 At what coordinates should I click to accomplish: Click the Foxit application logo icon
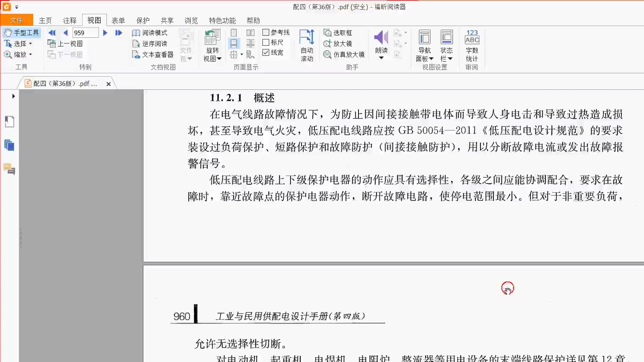tap(7, 7)
